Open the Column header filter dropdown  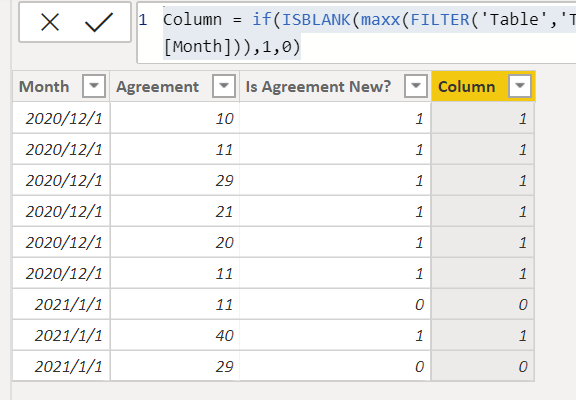click(519, 86)
